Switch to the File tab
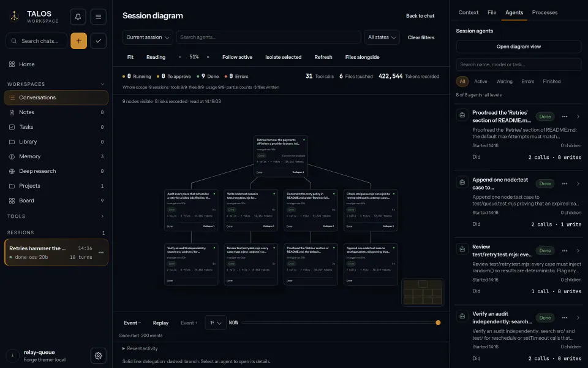The height and width of the screenshot is (368, 588). [x=492, y=12]
